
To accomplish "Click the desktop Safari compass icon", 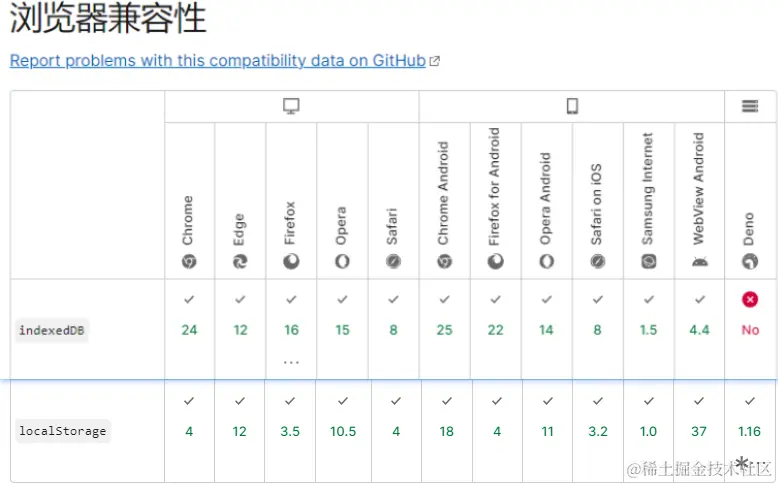I will pos(393,262).
